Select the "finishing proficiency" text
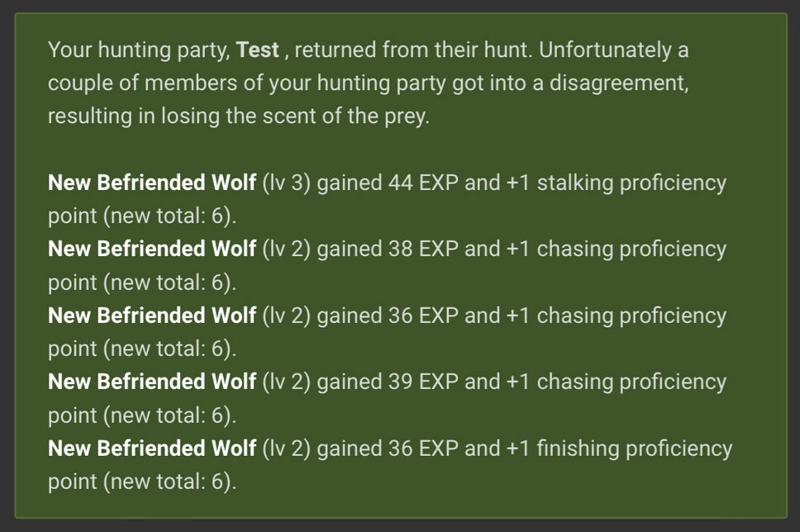 click(634, 448)
